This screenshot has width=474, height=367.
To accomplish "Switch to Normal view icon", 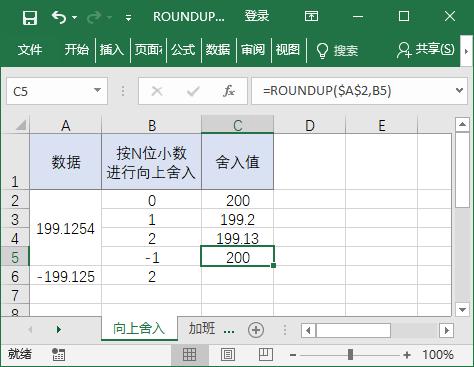I will pyautogui.click(x=189, y=355).
